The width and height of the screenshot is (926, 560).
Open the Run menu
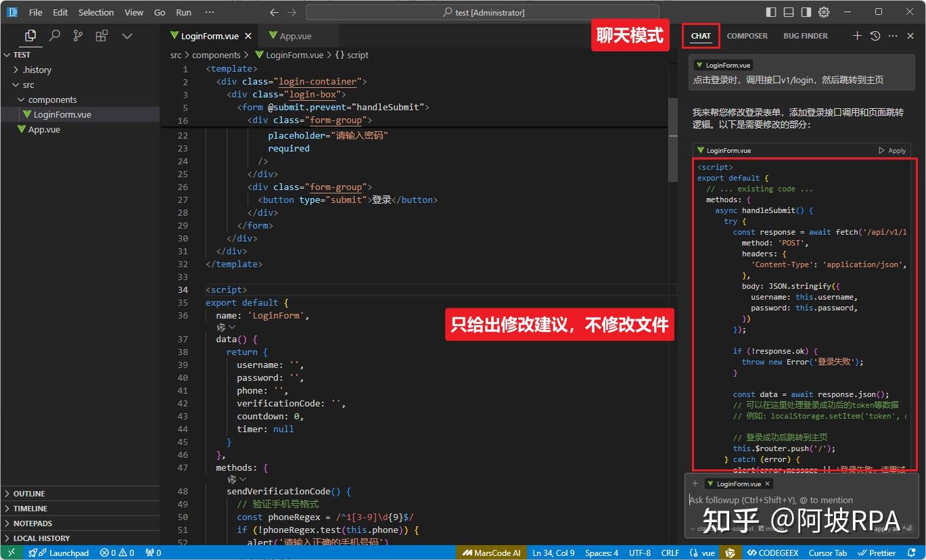(183, 11)
